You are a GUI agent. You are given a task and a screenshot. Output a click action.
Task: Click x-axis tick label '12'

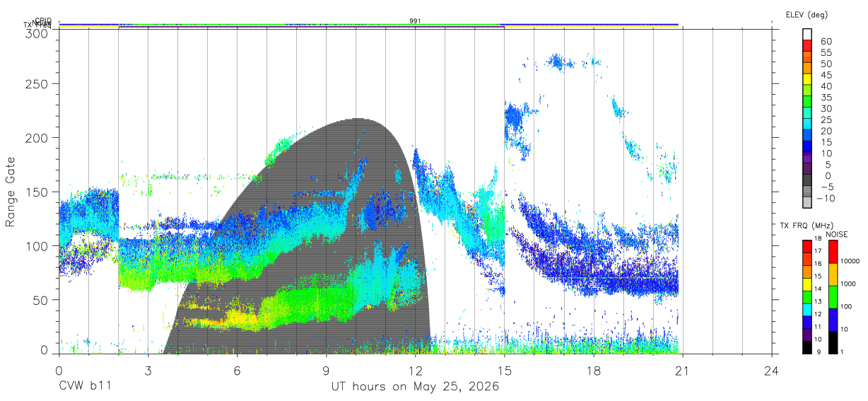coord(415,370)
